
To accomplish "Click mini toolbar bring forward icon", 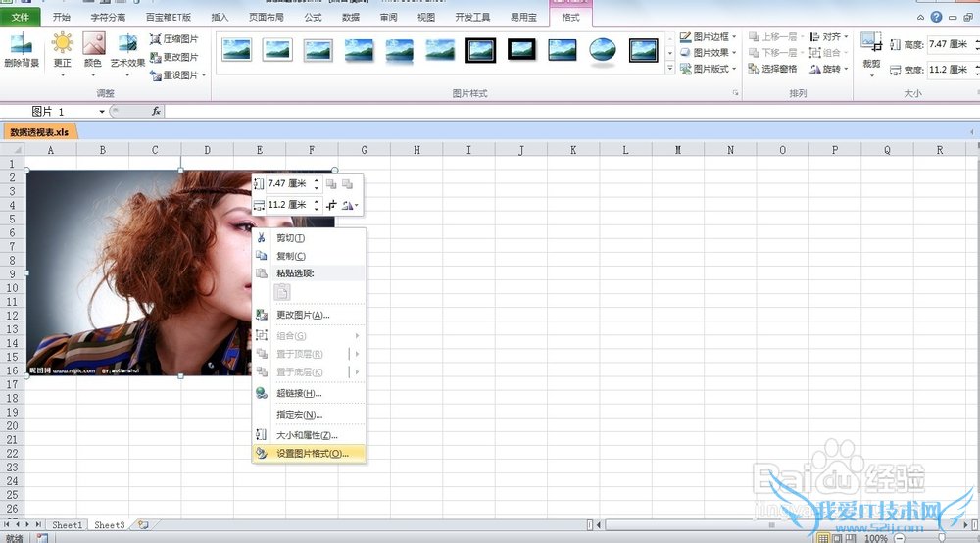I will [332, 183].
